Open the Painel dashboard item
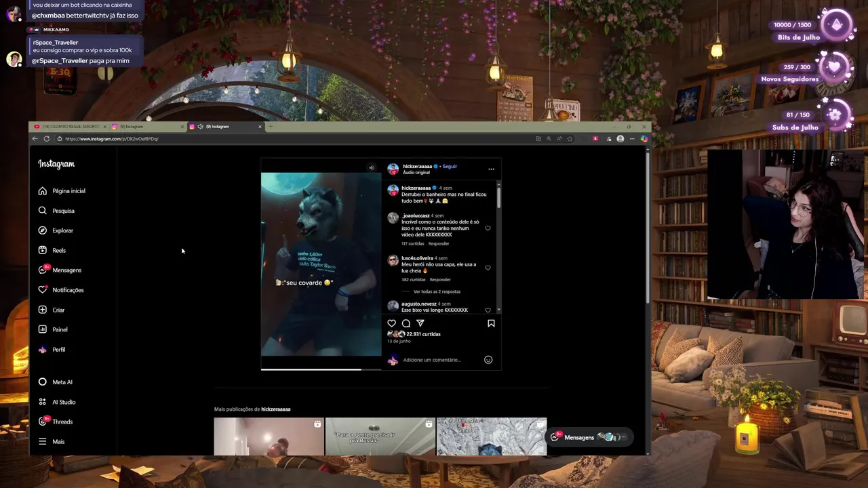868x488 pixels. pyautogui.click(x=53, y=329)
